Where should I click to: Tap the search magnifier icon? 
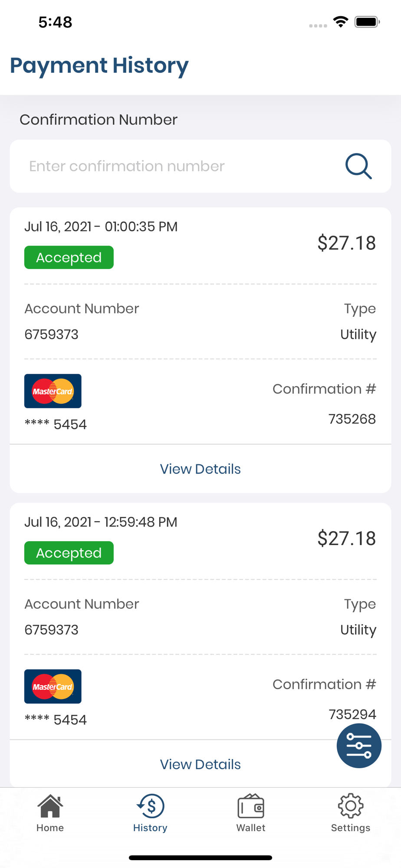click(x=358, y=166)
